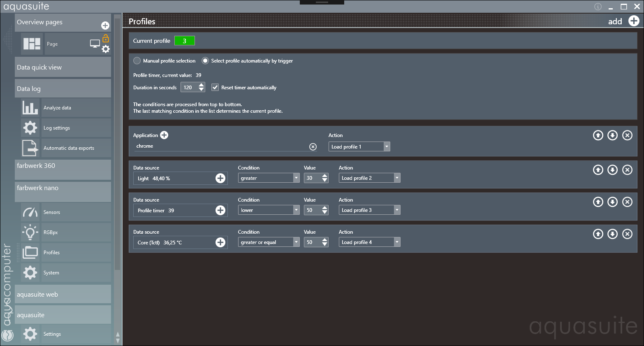The image size is (644, 346).
Task: Move the Profile timer rule down
Action: tap(612, 202)
